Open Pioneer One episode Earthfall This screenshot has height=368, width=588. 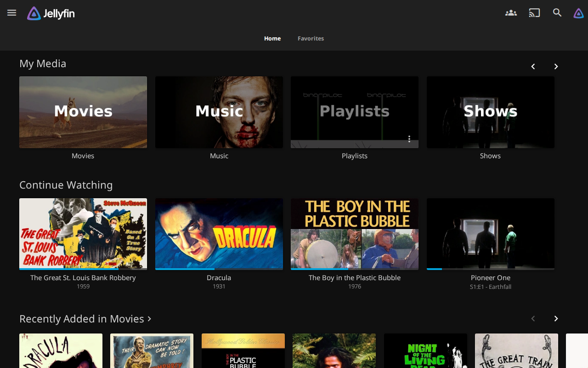click(x=490, y=233)
